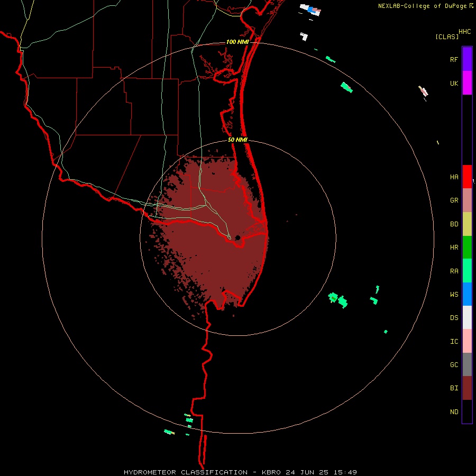
Task: Click the BD legend label
Action: pyautogui.click(x=454, y=224)
